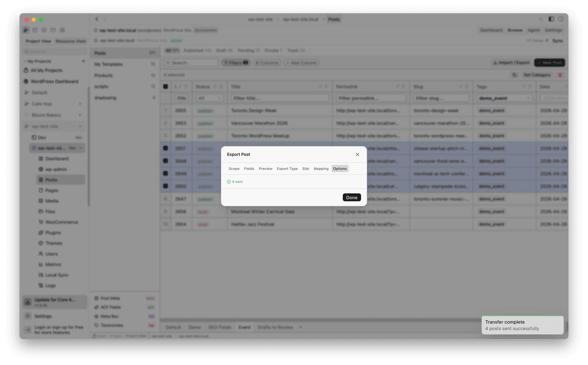The height and width of the screenshot is (365, 588).
Task: Close the Export Post dialog
Action: 357,154
